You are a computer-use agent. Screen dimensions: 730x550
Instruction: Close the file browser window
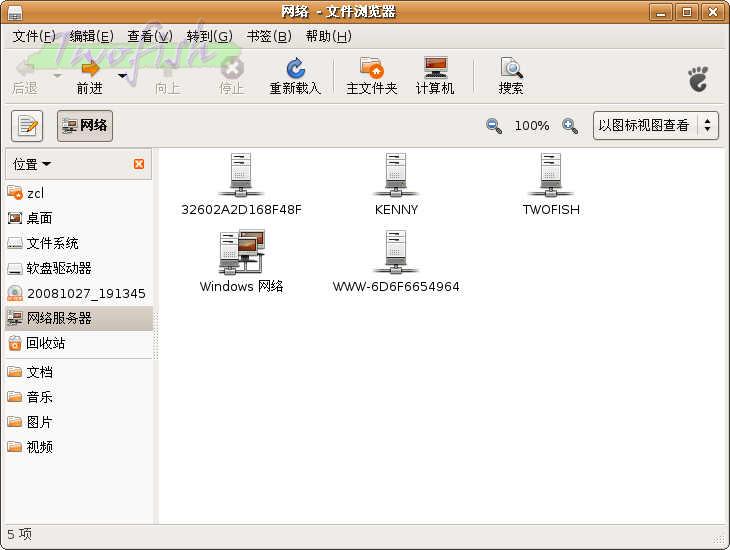[713, 13]
